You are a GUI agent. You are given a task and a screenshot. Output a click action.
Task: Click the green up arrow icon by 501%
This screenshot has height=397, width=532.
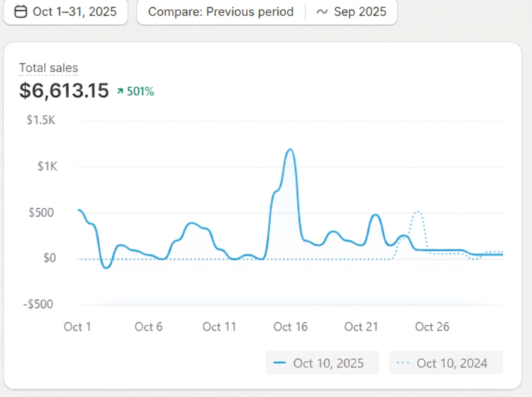(120, 92)
